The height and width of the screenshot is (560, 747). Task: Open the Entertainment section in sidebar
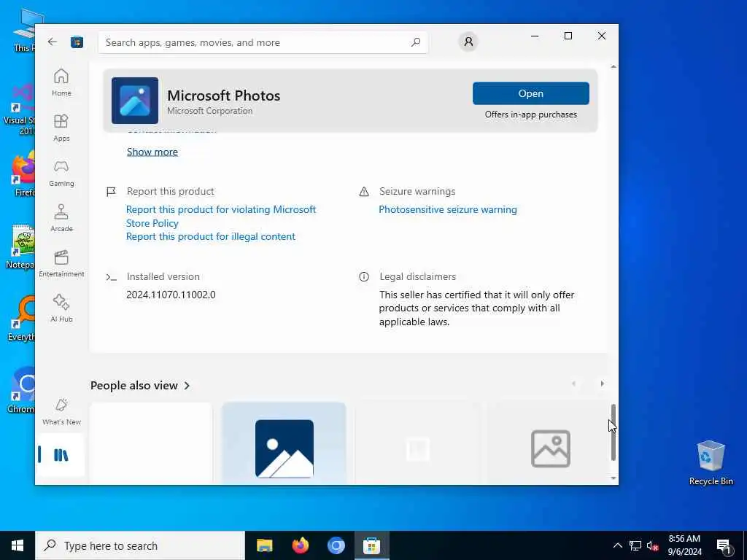[61, 263]
